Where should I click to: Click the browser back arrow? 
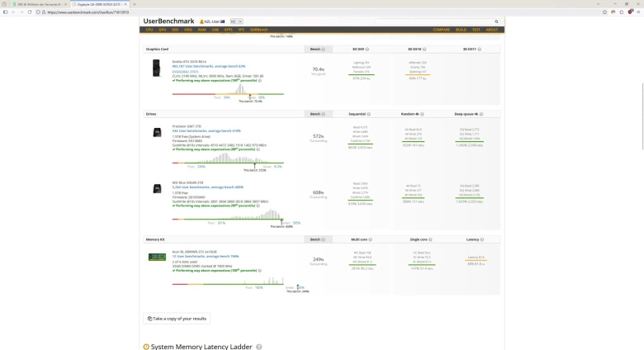13,12
